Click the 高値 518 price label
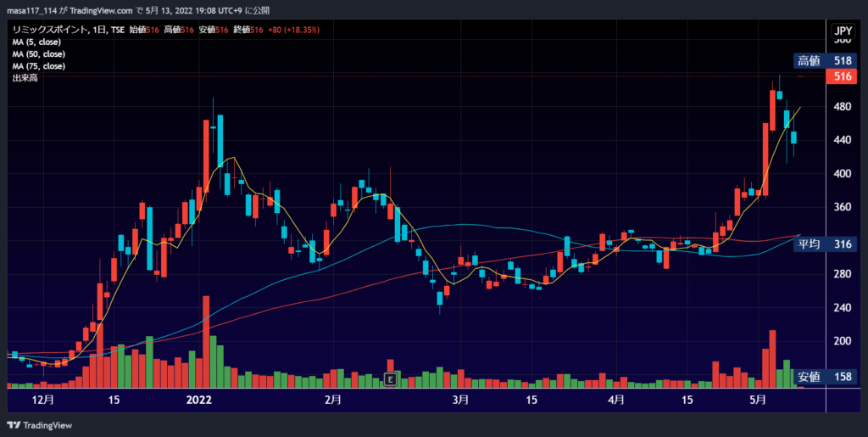The height and width of the screenshot is (437, 868). [826, 61]
